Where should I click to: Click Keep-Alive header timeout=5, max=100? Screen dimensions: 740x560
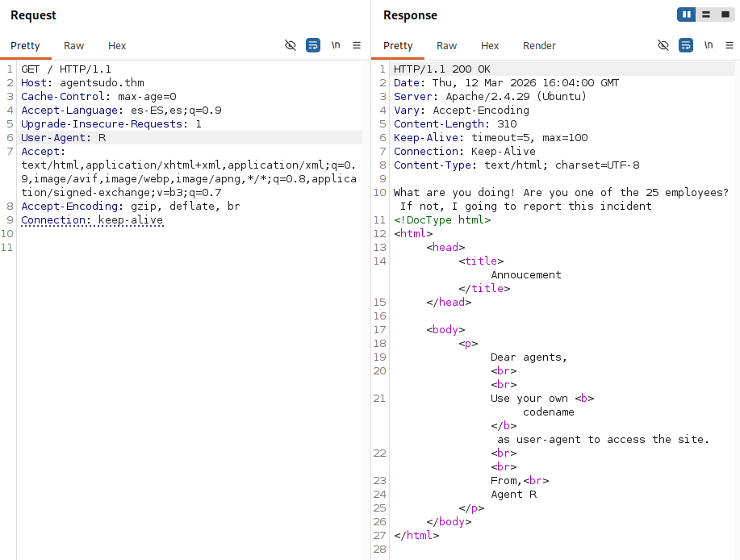(491, 138)
